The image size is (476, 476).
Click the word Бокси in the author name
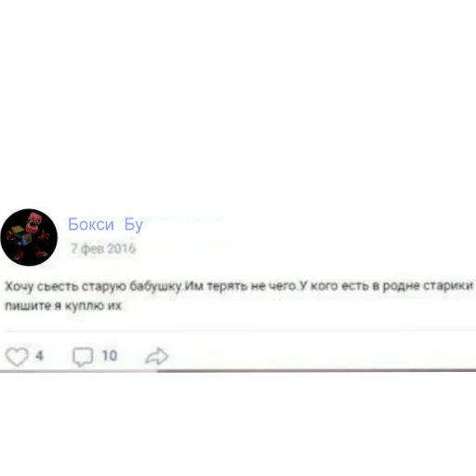point(91,224)
